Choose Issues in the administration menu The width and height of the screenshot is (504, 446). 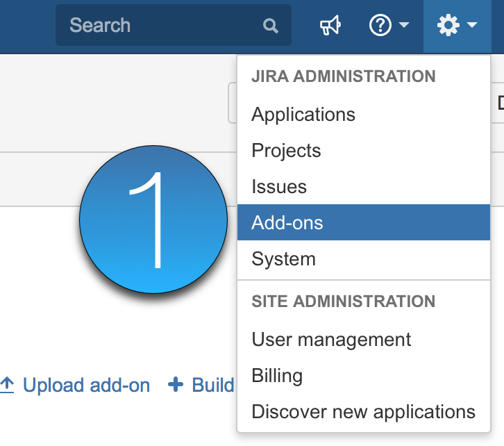(x=279, y=187)
